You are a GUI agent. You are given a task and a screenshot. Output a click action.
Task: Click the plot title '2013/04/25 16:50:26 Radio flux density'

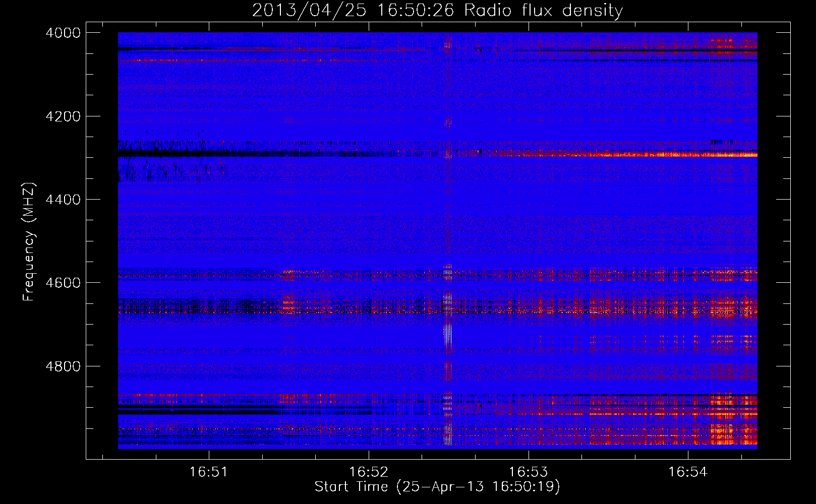(x=437, y=11)
